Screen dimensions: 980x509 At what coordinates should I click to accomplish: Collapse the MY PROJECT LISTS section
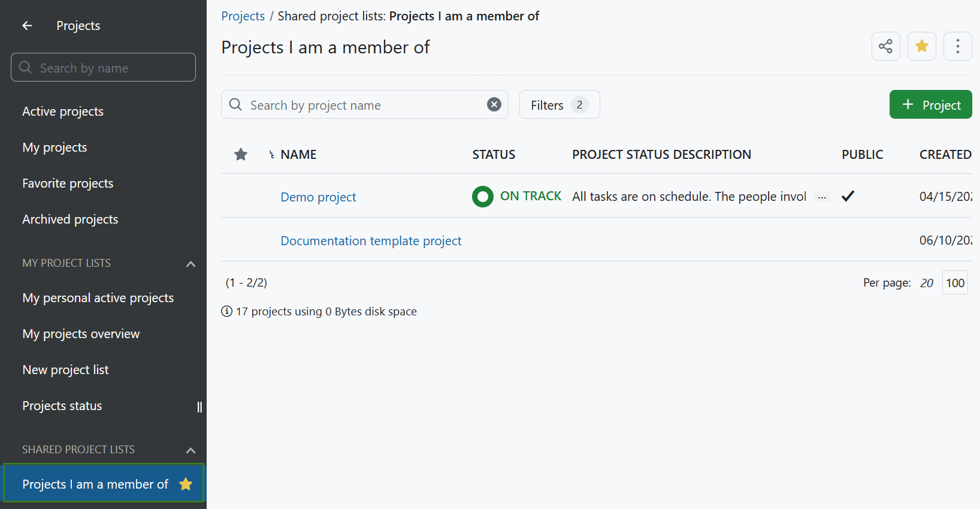point(190,264)
